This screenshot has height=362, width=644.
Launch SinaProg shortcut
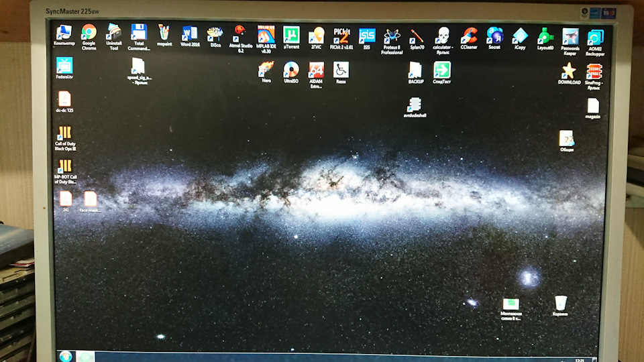click(594, 76)
